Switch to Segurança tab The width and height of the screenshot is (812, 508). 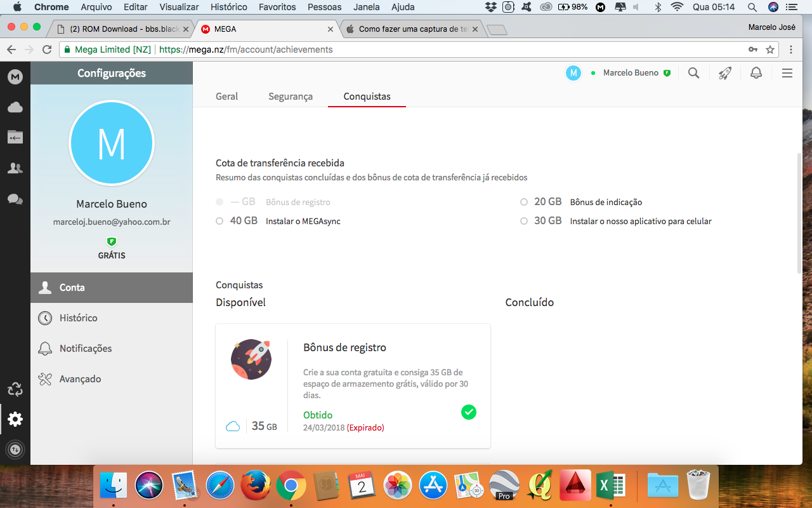(x=291, y=97)
